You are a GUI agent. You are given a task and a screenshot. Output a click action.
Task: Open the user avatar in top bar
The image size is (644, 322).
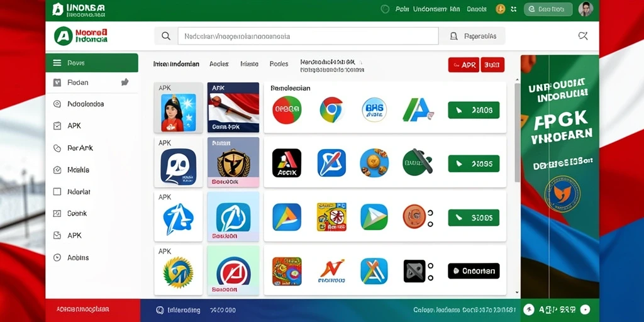(586, 9)
